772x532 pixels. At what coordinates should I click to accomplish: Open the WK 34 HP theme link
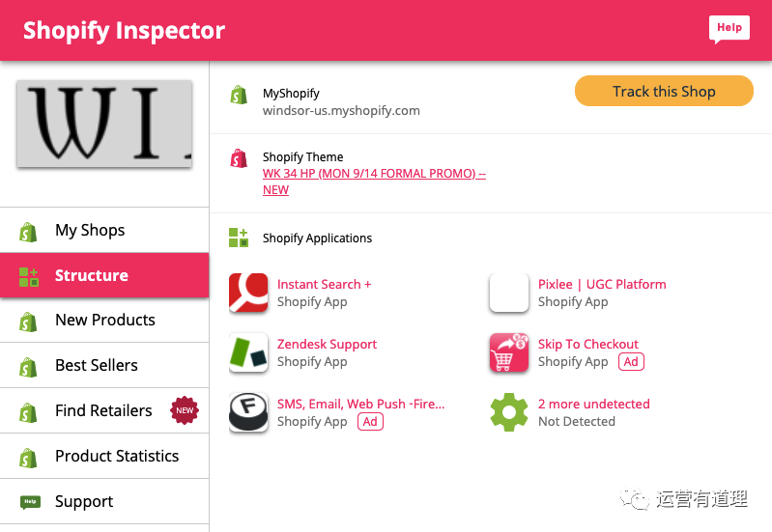[x=373, y=174]
